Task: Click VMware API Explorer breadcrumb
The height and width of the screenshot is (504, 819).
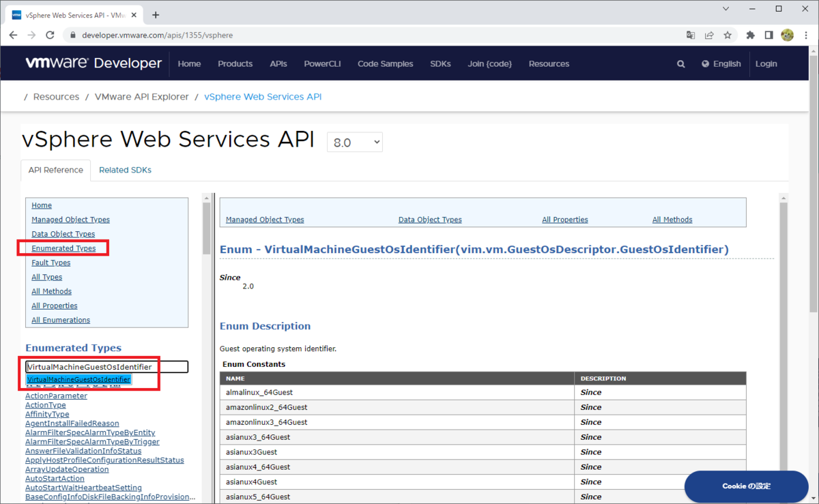Action: point(142,97)
